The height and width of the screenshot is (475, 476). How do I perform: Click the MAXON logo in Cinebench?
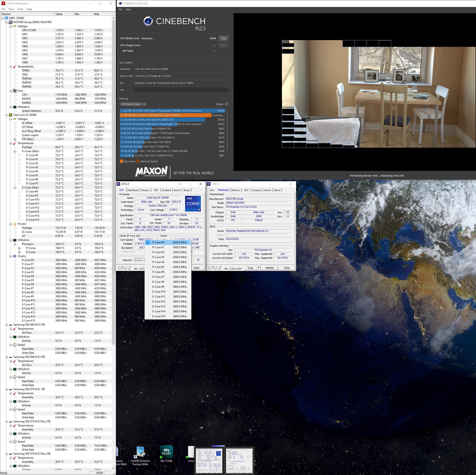click(151, 171)
